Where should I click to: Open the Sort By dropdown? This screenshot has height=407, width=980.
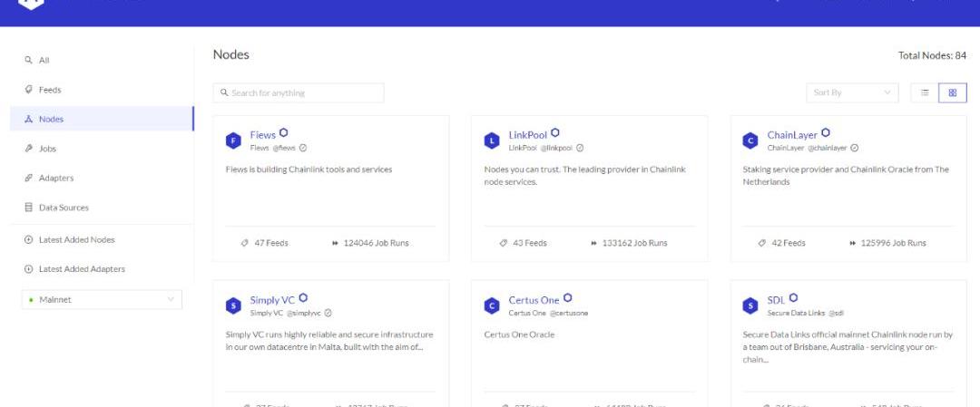(x=852, y=92)
